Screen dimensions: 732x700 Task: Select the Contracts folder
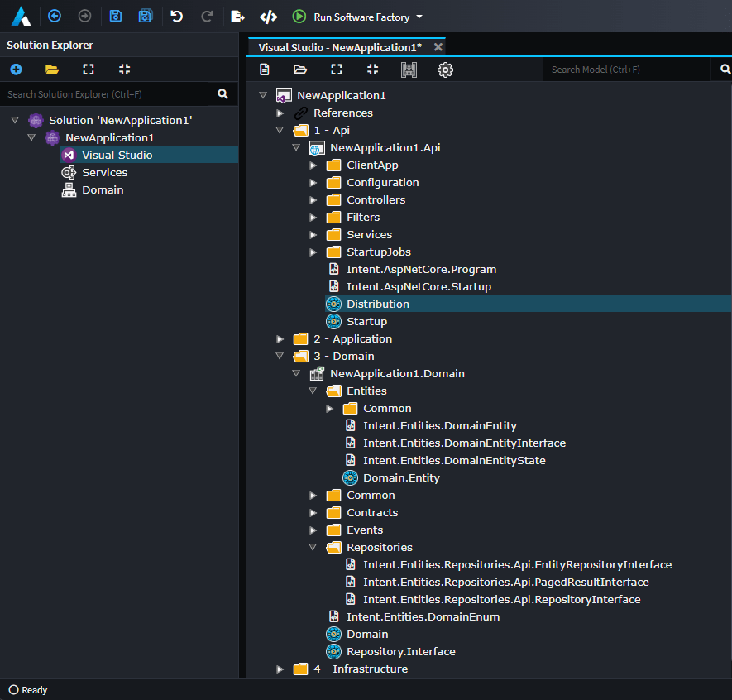(x=372, y=513)
